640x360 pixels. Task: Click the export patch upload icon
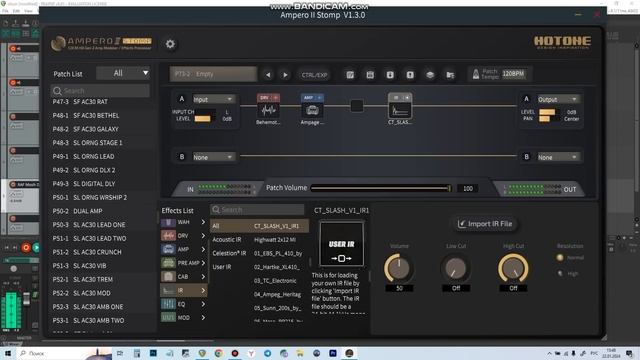410,75
